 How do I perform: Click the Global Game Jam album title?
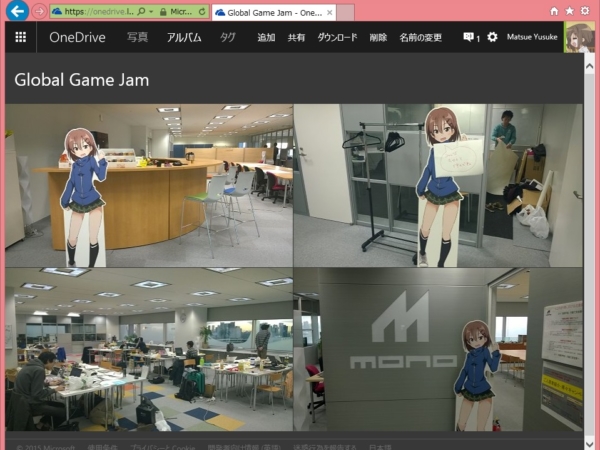point(82,80)
